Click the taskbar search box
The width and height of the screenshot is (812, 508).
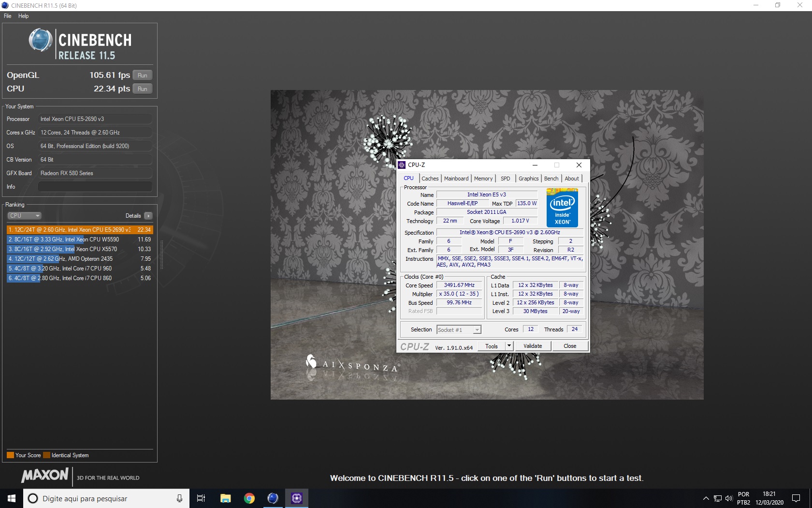[x=105, y=498]
